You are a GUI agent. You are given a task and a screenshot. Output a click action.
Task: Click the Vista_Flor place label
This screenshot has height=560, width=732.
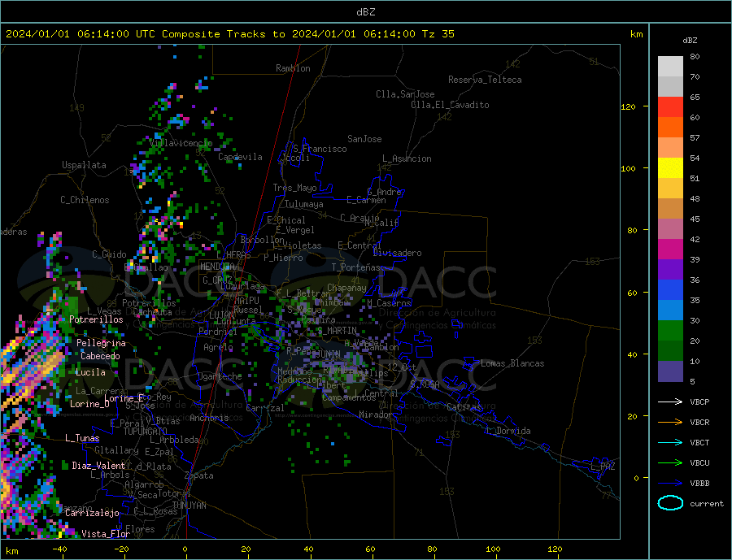[106, 534]
